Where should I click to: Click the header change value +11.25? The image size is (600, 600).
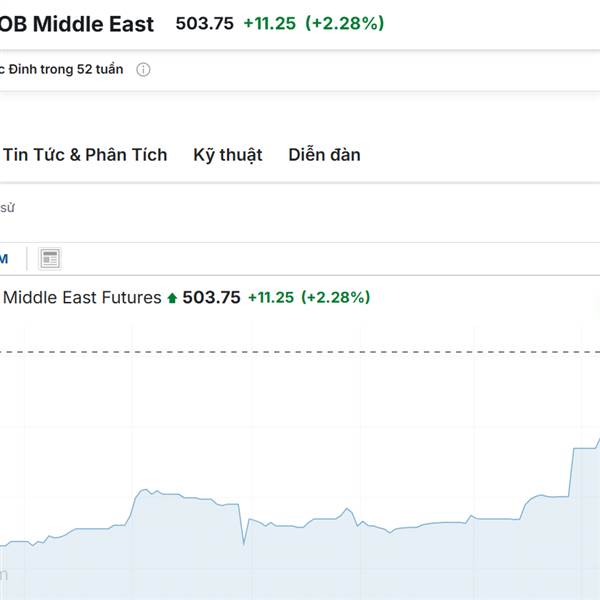[270, 23]
